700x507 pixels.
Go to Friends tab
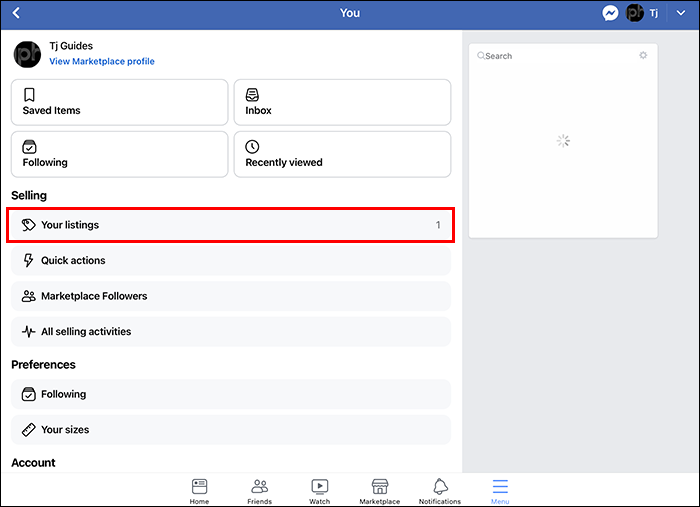point(259,491)
